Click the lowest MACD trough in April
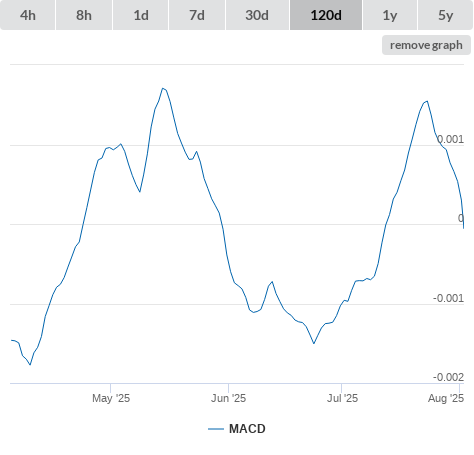 click(x=30, y=365)
